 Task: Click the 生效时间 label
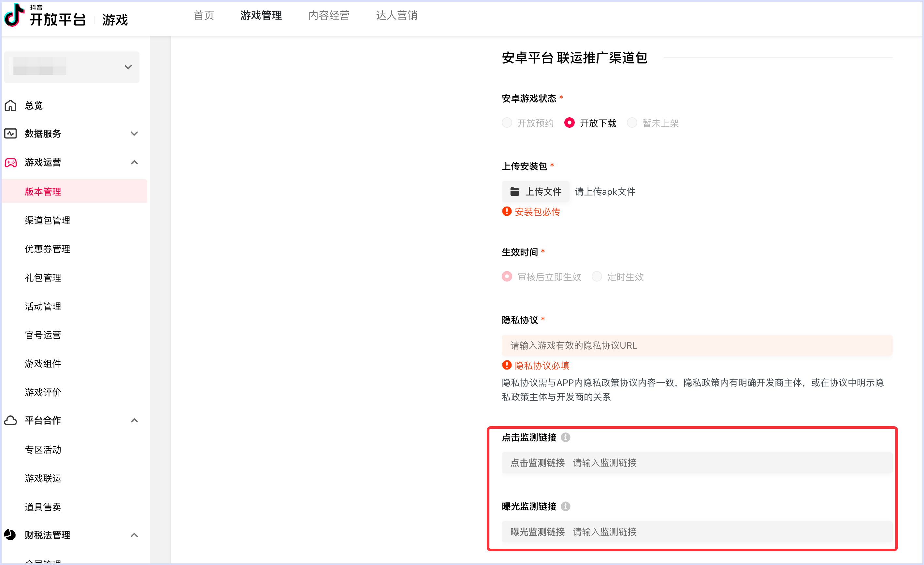click(x=520, y=252)
